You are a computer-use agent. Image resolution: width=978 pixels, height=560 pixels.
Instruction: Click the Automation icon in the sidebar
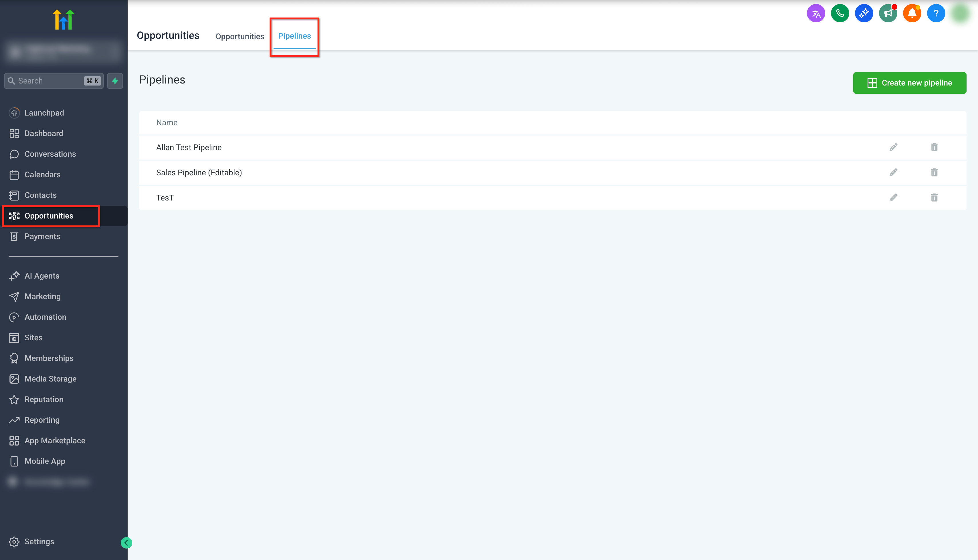click(x=14, y=317)
